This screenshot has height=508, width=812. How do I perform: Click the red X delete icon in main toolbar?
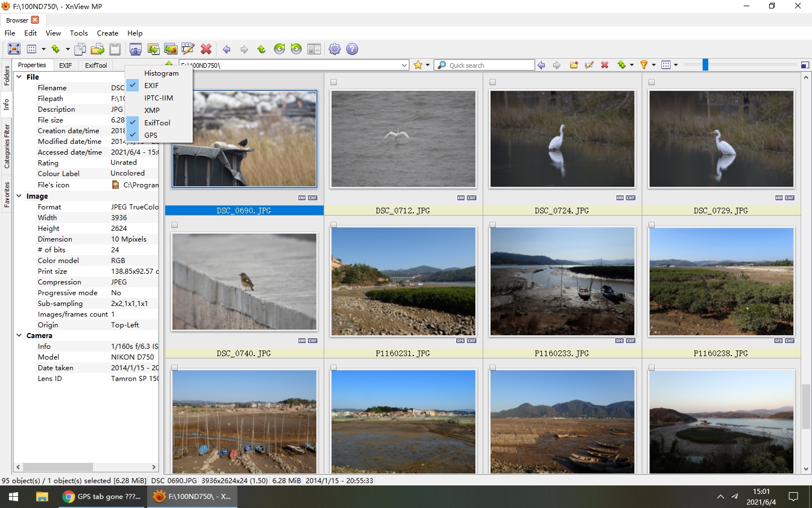pos(206,49)
